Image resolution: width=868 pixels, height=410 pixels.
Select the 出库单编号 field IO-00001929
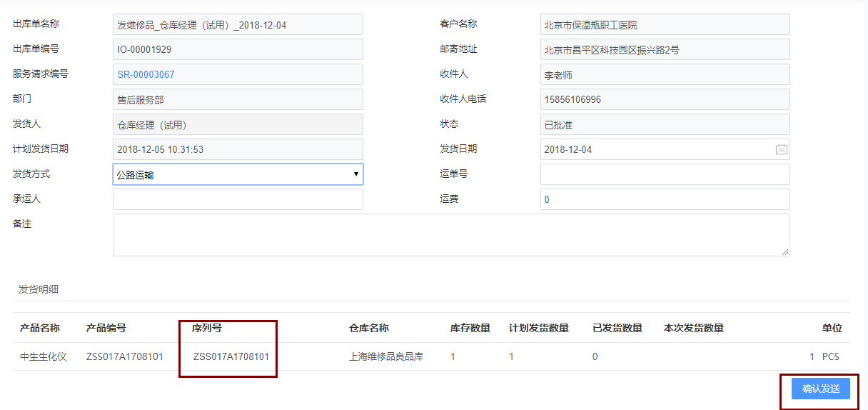[238, 49]
